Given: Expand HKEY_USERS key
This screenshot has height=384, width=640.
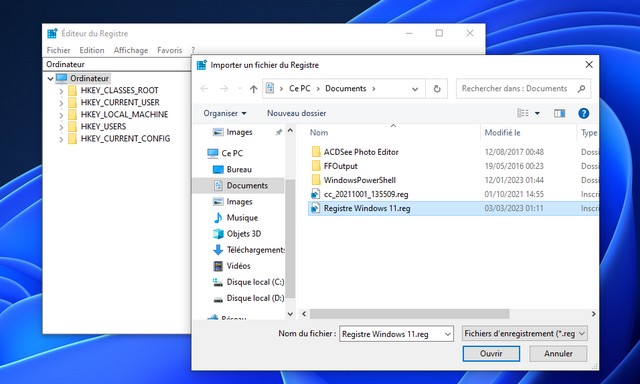Looking at the screenshot, I should tap(61, 127).
